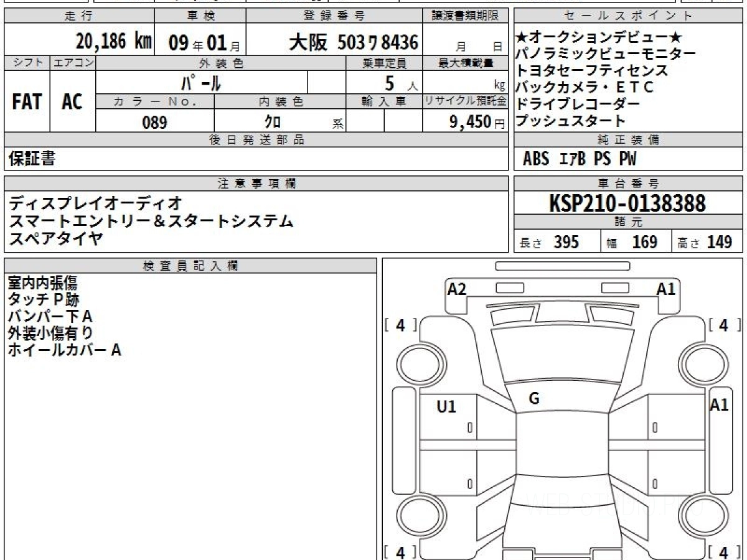Click the A1 marker near the front bumper
The width and height of the screenshot is (747, 560).
click(666, 289)
